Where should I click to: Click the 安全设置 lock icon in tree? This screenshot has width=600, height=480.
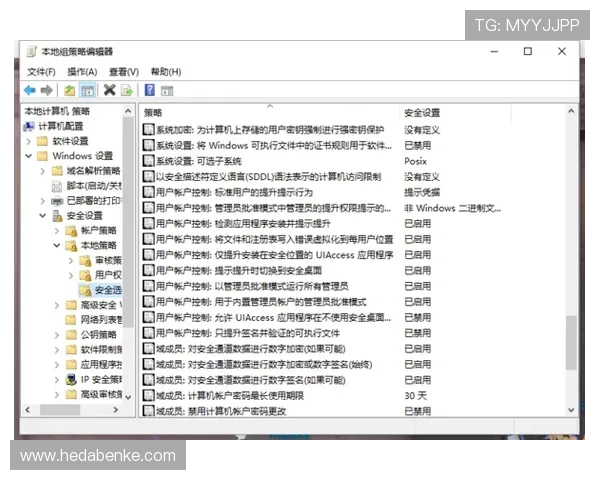[57, 216]
